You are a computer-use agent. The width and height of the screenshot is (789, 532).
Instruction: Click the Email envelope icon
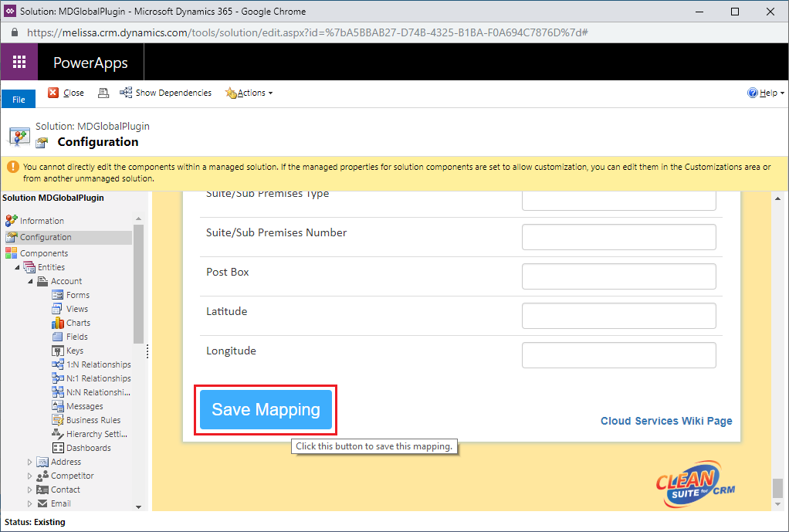42,503
